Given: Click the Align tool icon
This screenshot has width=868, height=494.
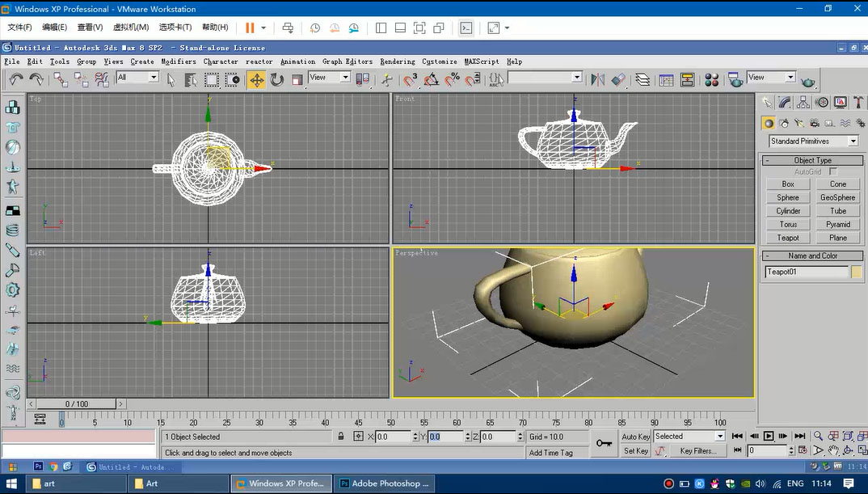Looking at the screenshot, I should tap(619, 80).
